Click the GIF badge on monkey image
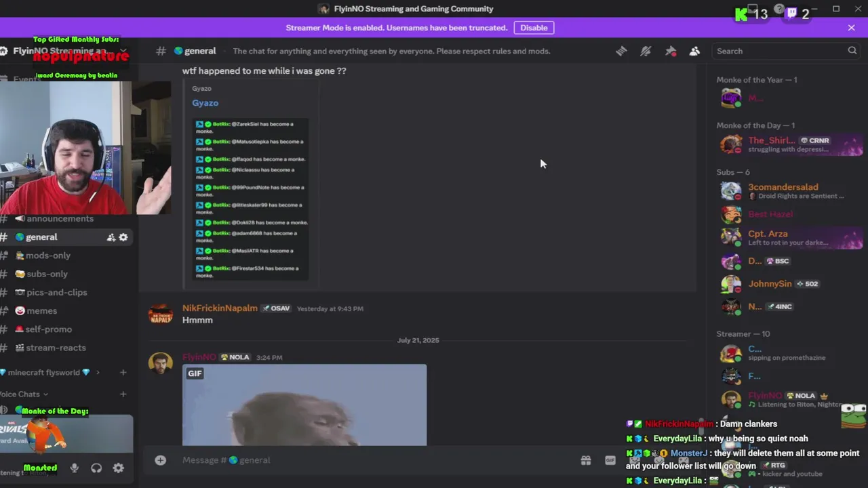The image size is (868, 488). (x=195, y=373)
